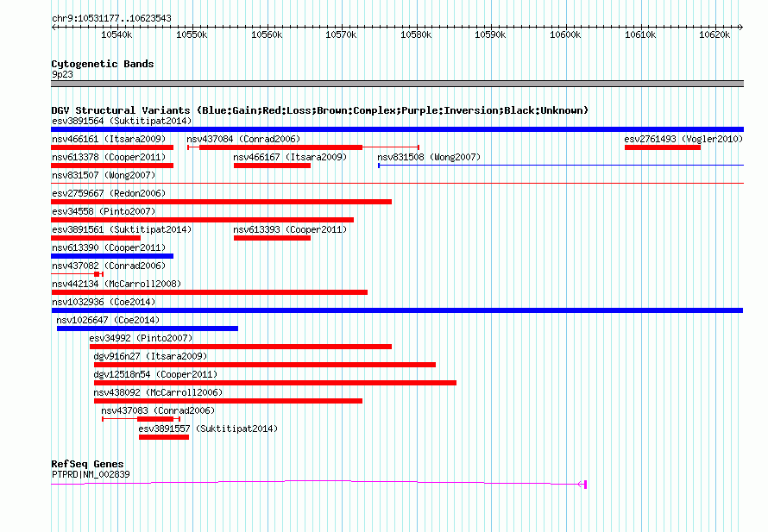Click the PTPRD|NM_002839 gene label

click(x=91, y=474)
